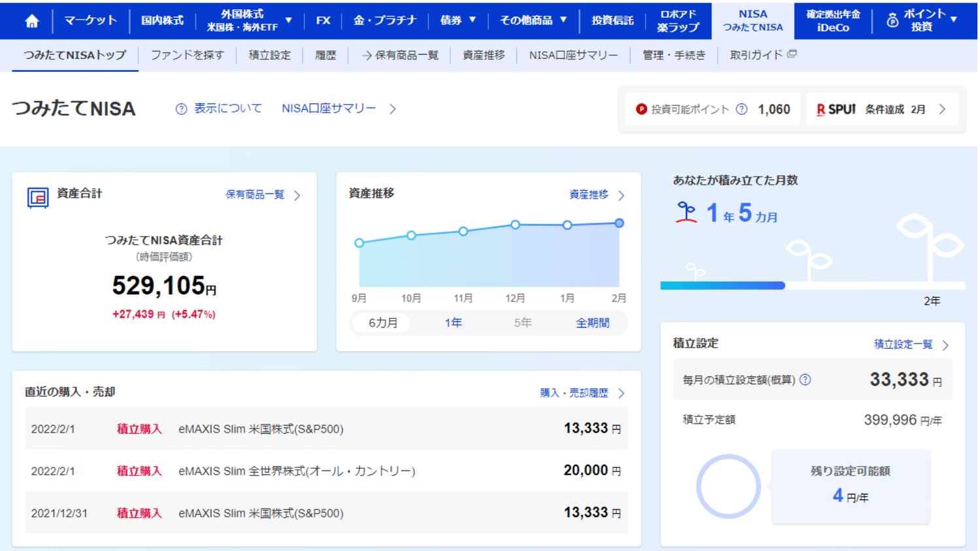
Task: Click the 399,996 円/年 planned amount
Action: coord(903,420)
